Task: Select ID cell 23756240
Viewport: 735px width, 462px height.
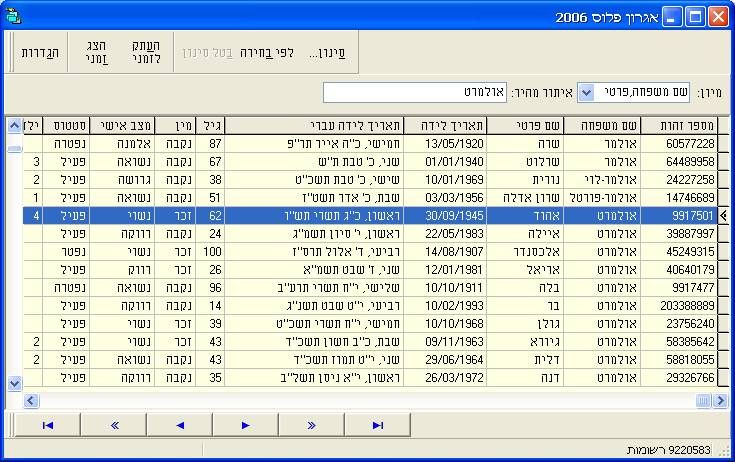Action: 679,323
